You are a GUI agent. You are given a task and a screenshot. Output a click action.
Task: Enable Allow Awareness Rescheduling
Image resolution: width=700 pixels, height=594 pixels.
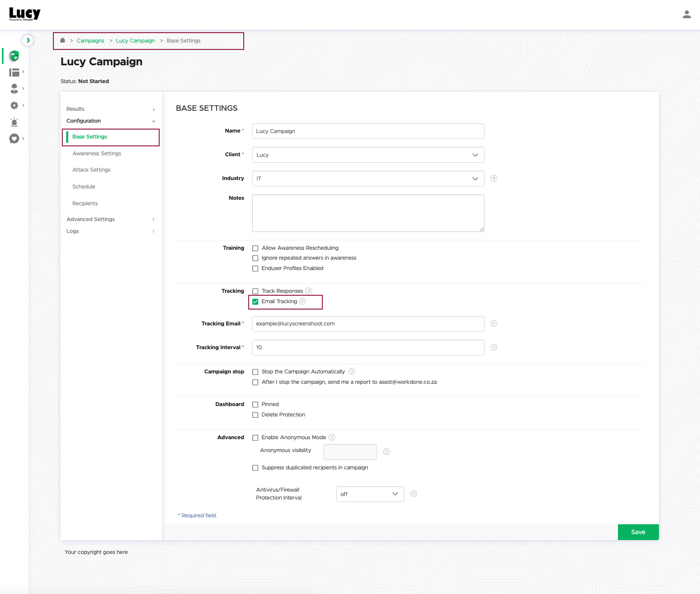[255, 248]
